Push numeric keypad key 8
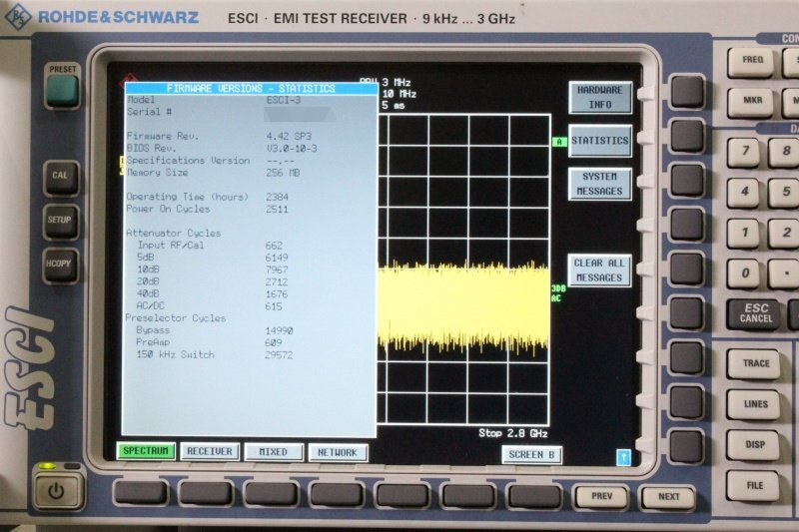Image resolution: width=799 pixels, height=532 pixels. click(x=785, y=152)
